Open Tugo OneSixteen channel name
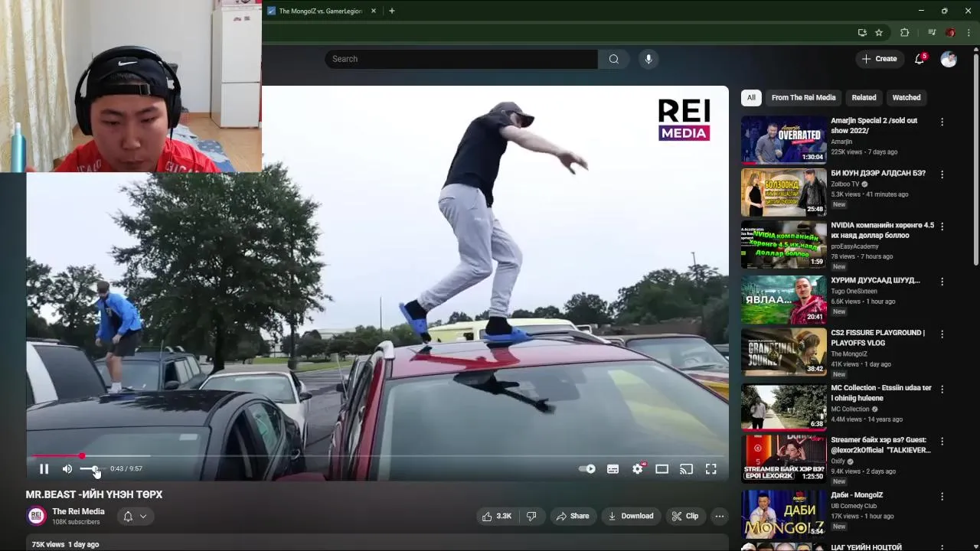The image size is (980, 551). click(x=854, y=292)
